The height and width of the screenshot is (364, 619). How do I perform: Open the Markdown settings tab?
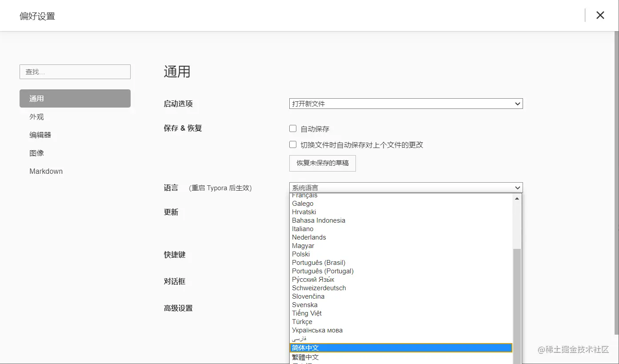(x=75, y=171)
